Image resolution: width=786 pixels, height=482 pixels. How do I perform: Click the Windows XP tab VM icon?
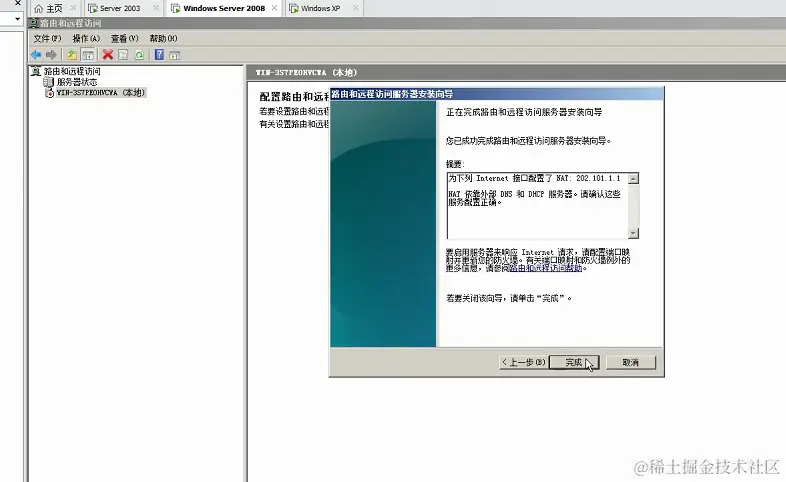click(x=294, y=8)
